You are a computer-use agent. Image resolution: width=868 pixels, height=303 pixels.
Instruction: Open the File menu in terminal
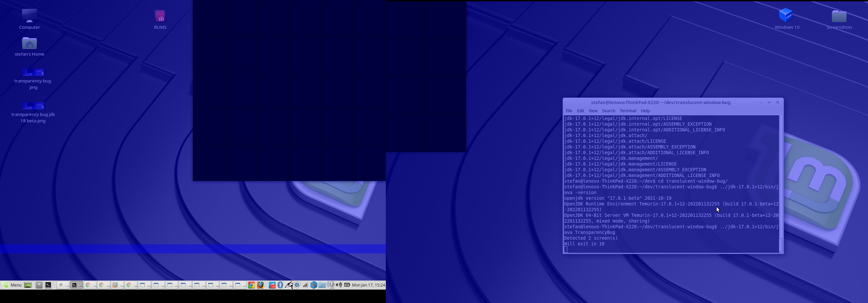(x=569, y=111)
